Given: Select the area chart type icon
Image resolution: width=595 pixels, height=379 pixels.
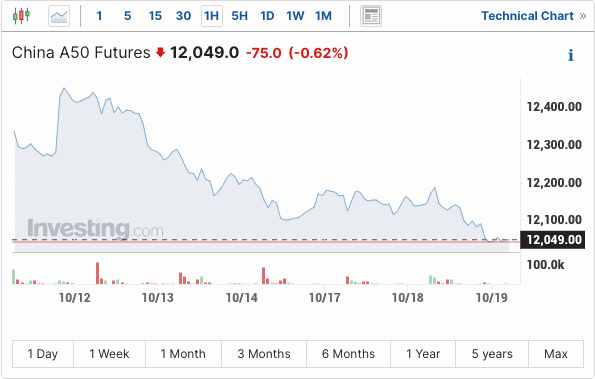Looking at the screenshot, I should click(59, 16).
